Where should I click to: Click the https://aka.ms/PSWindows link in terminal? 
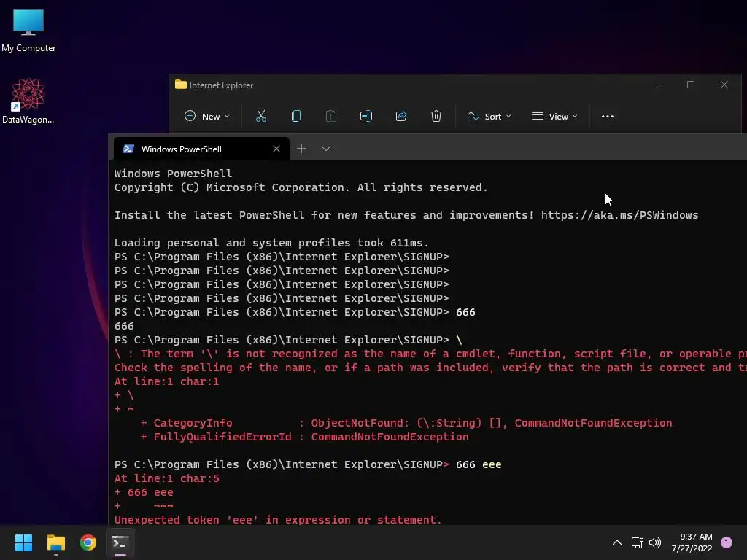[619, 215]
